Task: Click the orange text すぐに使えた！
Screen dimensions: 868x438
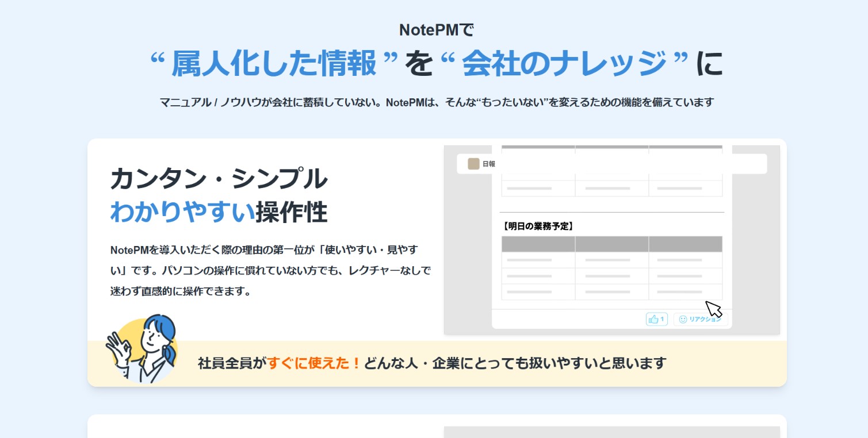Action: 315,363
